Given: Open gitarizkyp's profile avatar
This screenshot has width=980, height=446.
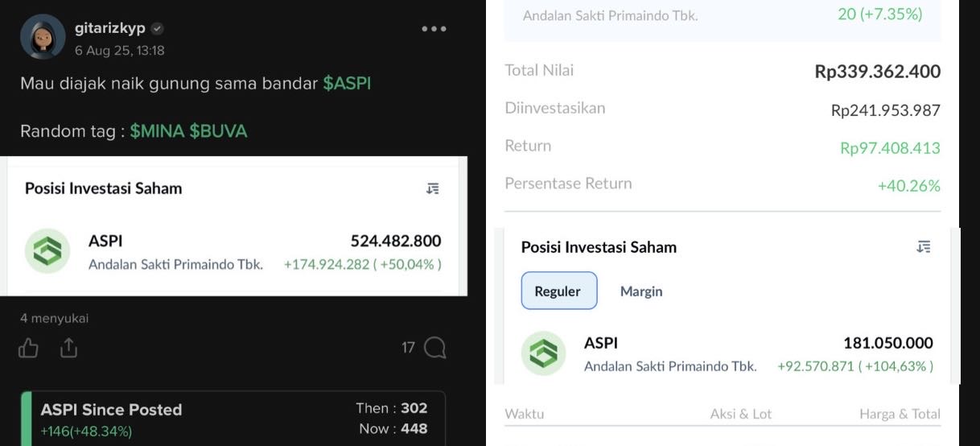Looking at the screenshot, I should tap(43, 36).
